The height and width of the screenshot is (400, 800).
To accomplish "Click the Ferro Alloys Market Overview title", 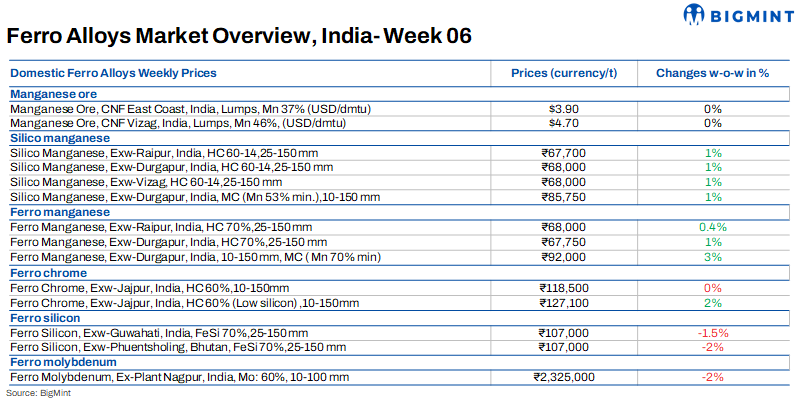I will (239, 37).
